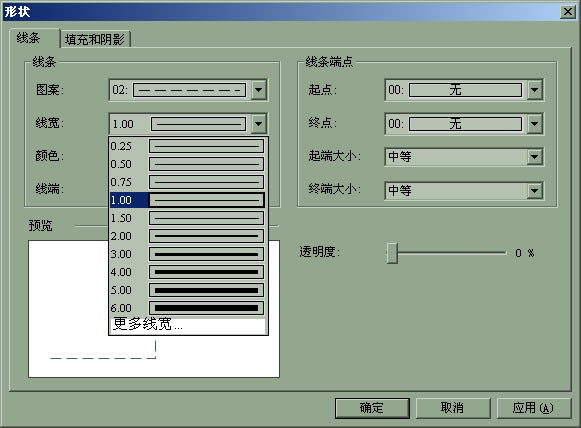Select line width 3.00

(187, 254)
